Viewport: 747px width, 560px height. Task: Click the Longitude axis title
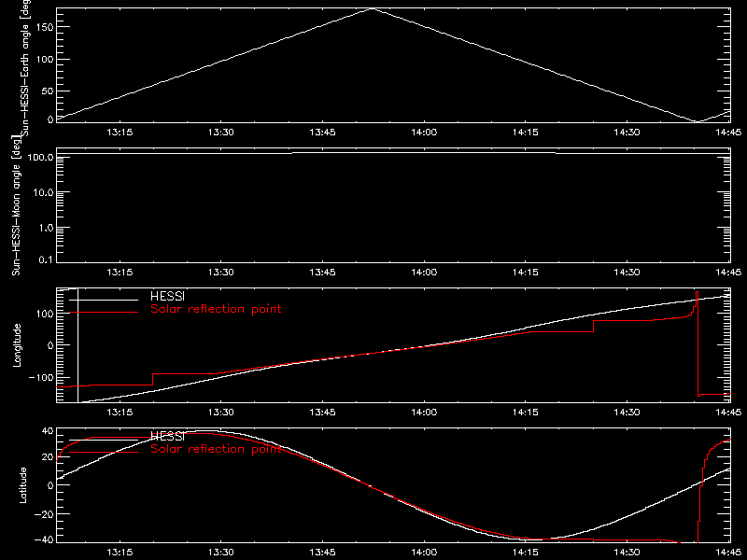click(17, 345)
